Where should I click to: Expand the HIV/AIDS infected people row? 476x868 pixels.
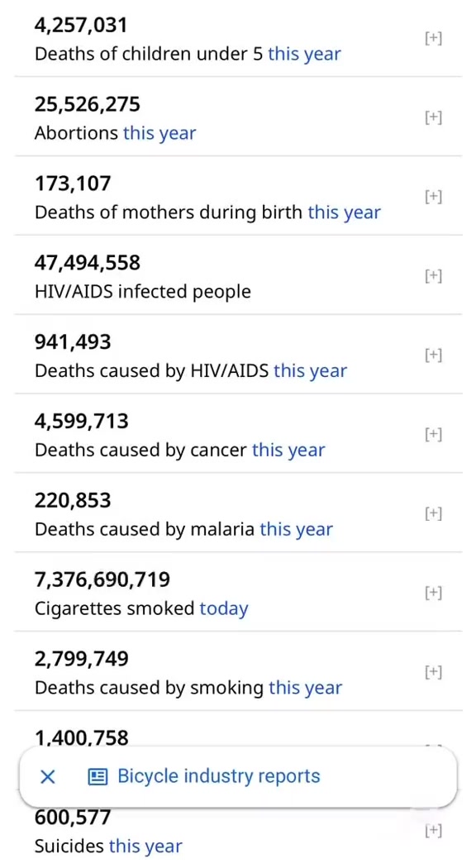(433, 275)
